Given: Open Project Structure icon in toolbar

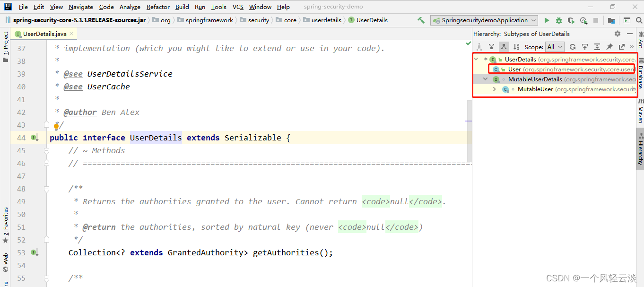Looking at the screenshot, I should click(x=611, y=20).
